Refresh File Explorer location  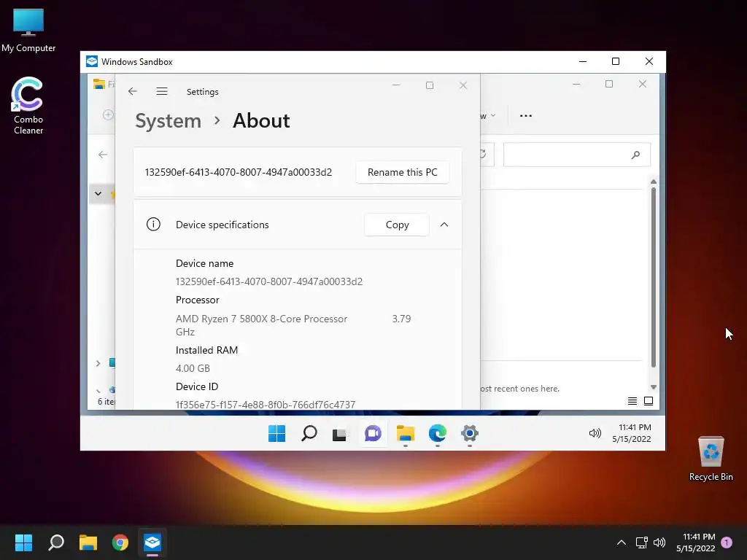(x=484, y=155)
